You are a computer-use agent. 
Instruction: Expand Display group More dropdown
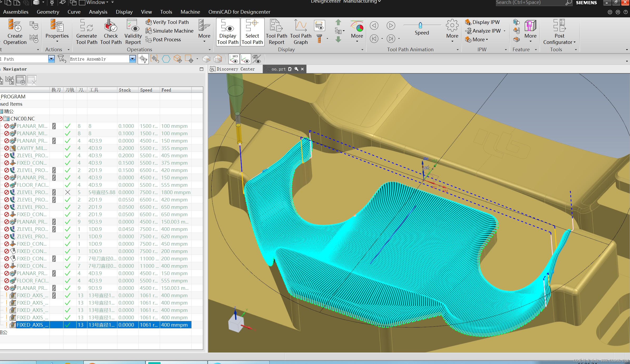[x=357, y=31]
